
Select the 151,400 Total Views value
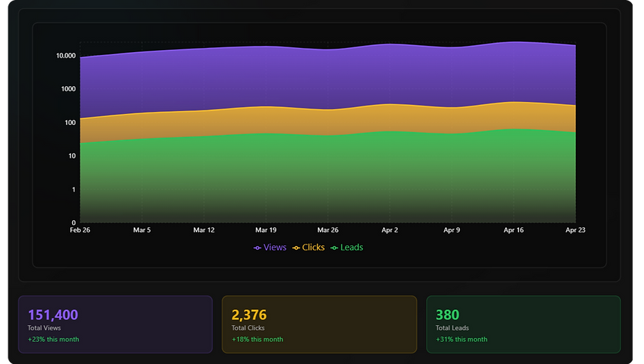tap(53, 315)
